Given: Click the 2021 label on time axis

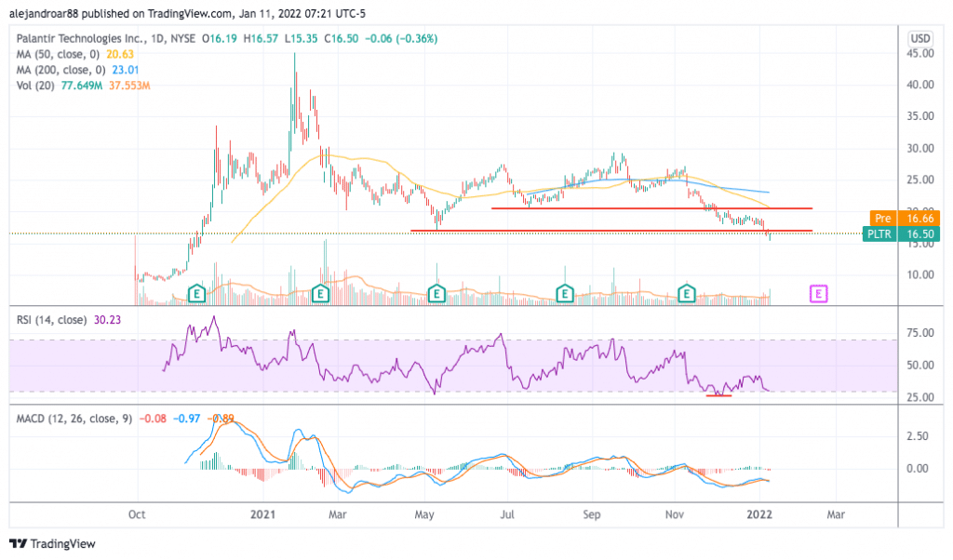Looking at the screenshot, I should [262, 514].
